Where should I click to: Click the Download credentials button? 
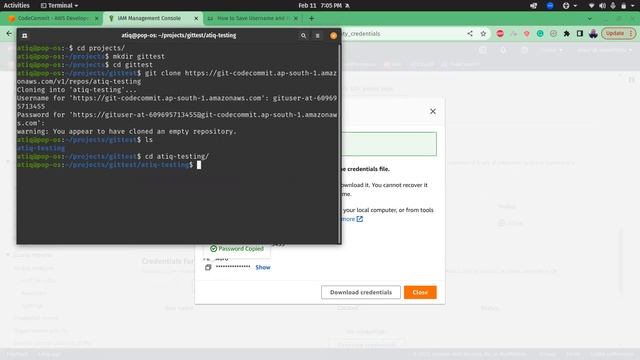[x=361, y=292]
